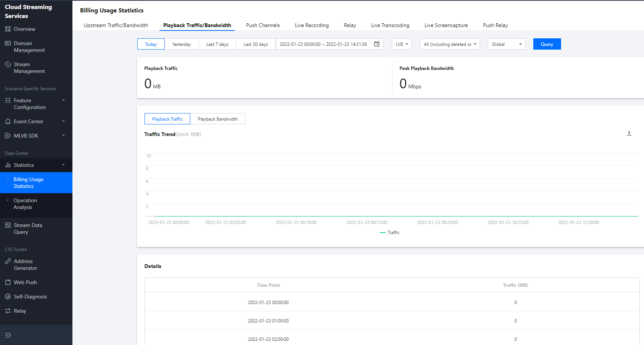Open the Upstream Traffic/Bandwidth tab

tap(116, 25)
